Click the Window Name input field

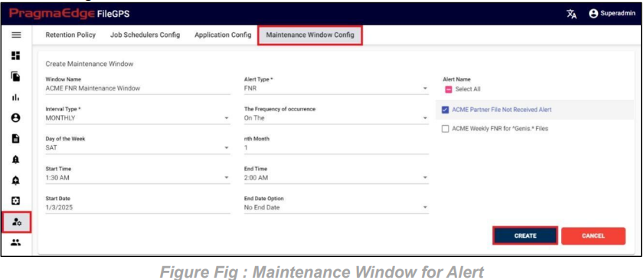pyautogui.click(x=138, y=88)
